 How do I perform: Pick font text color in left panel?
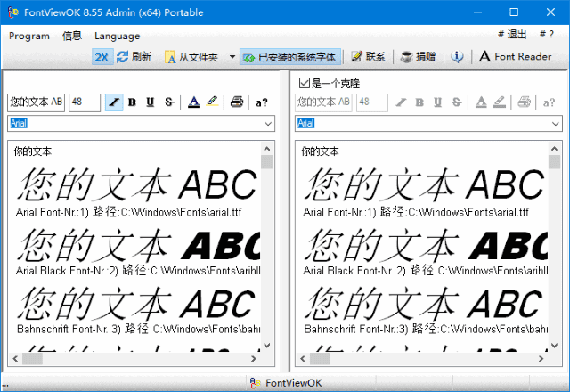click(x=193, y=102)
